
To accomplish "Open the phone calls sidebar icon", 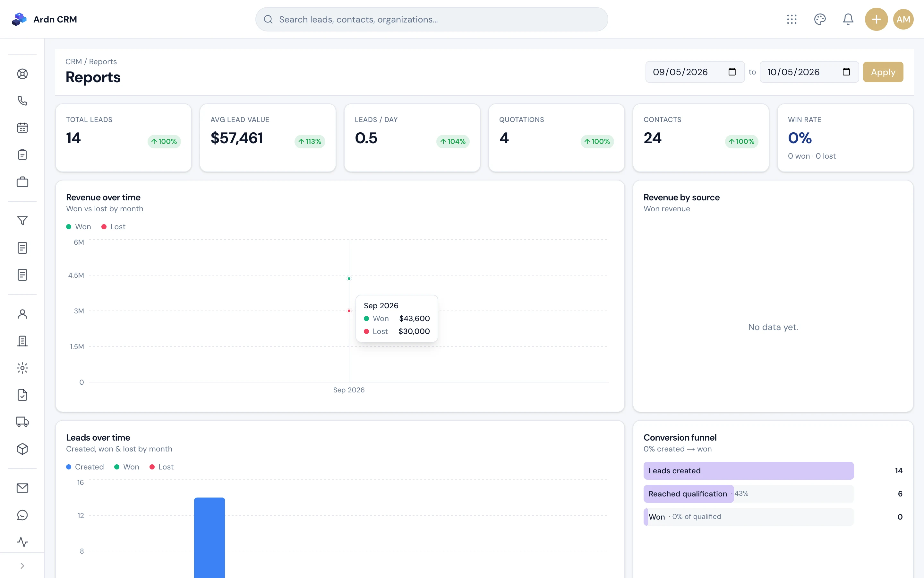I will point(22,101).
